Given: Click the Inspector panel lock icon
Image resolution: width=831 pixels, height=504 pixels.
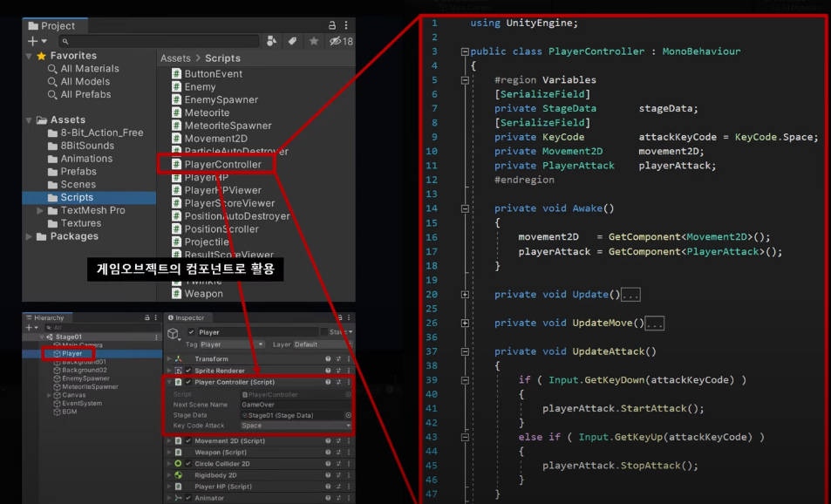Looking at the screenshot, I should click(340, 317).
